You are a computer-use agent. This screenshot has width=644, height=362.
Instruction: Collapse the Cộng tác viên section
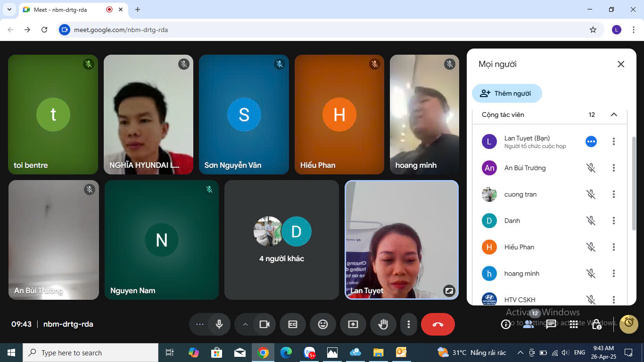[613, 115]
